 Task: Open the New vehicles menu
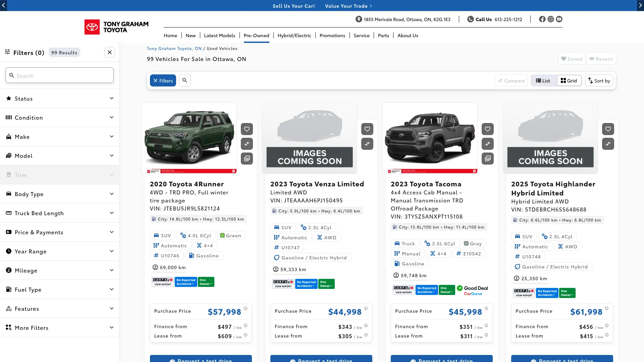coord(191,36)
